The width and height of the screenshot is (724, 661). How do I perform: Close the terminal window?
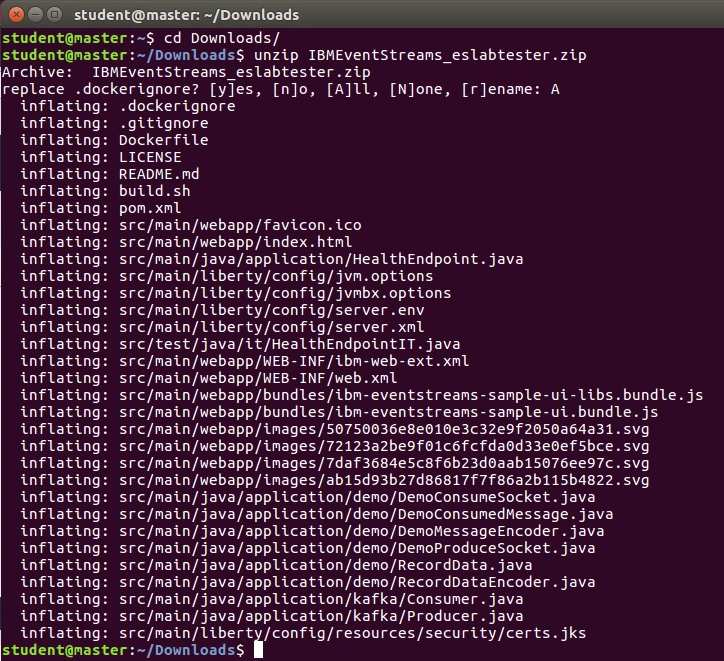(x=16, y=15)
